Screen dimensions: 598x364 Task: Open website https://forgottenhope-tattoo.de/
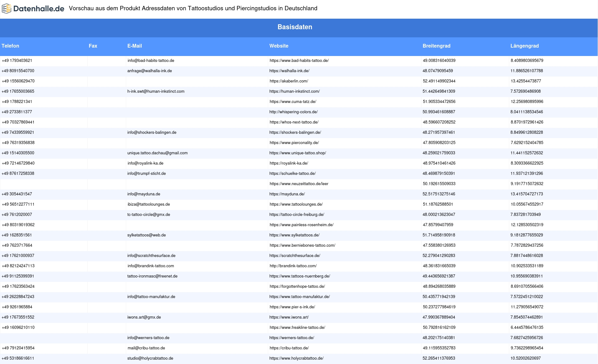(x=297, y=287)
